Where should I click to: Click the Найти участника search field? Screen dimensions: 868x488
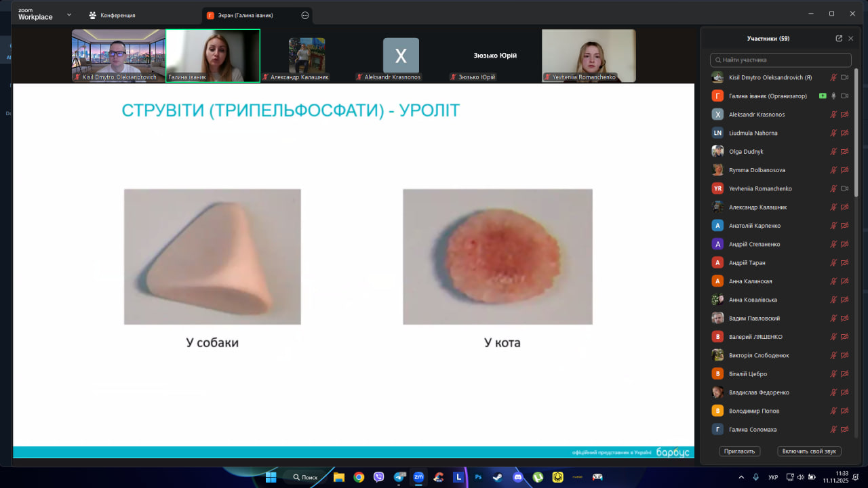(781, 60)
